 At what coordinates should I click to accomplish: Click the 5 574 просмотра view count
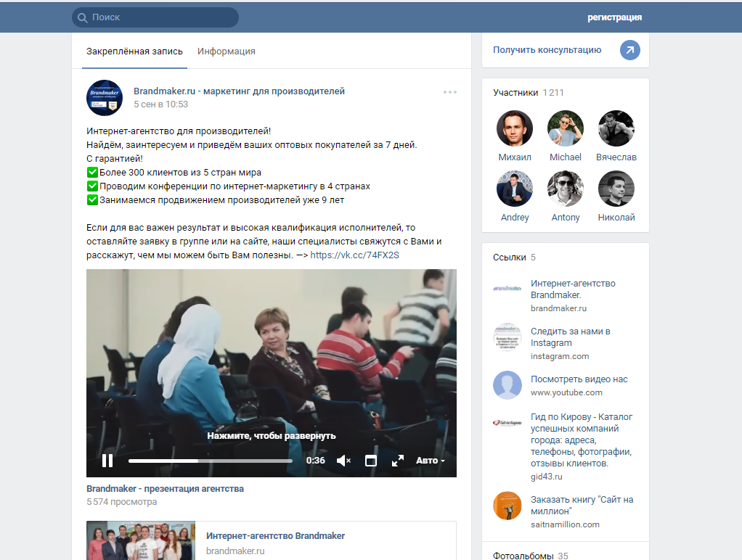tap(122, 502)
